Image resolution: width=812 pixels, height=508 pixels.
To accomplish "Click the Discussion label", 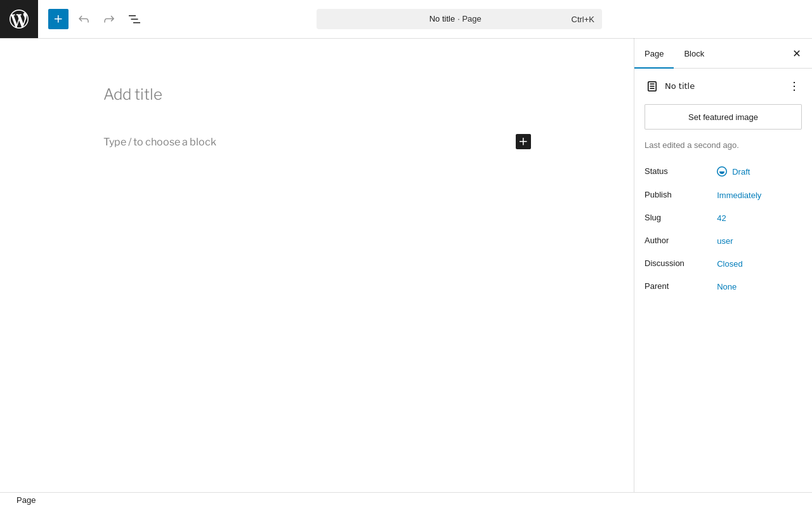I will click(x=664, y=264).
